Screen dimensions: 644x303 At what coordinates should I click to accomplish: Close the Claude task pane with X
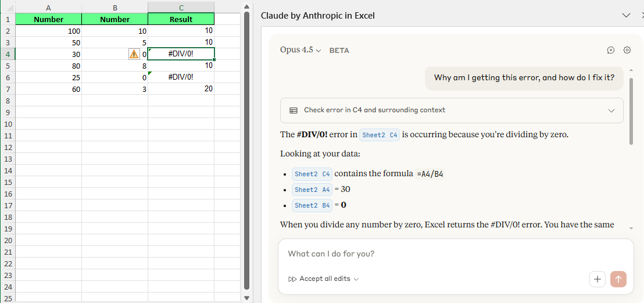pos(642,16)
